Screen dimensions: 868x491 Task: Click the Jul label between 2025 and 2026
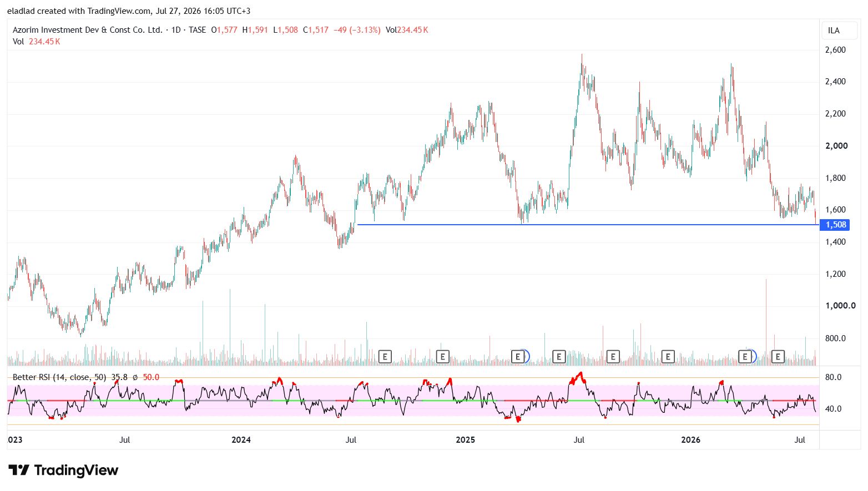(x=579, y=440)
